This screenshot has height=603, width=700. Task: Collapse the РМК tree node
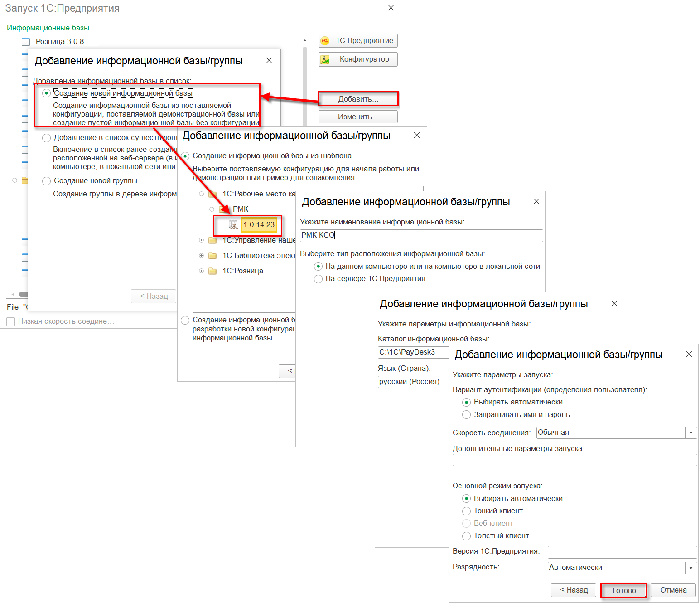[212, 209]
